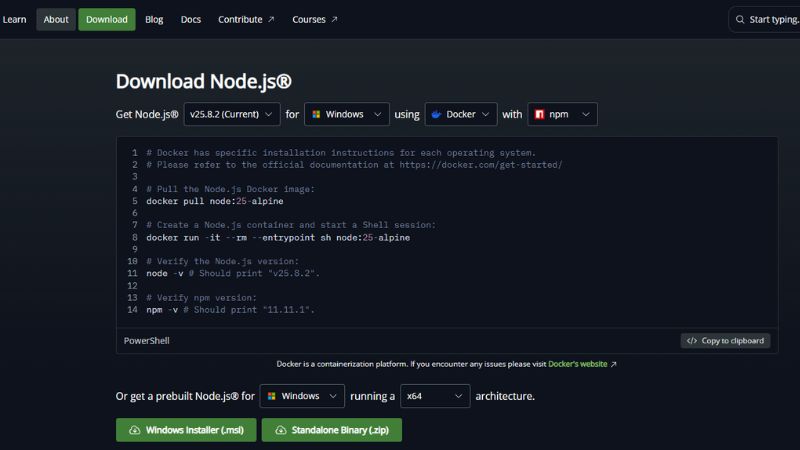This screenshot has width=800, height=450.
Task: Click the code icon on Copy to clipboard
Action: click(x=692, y=341)
